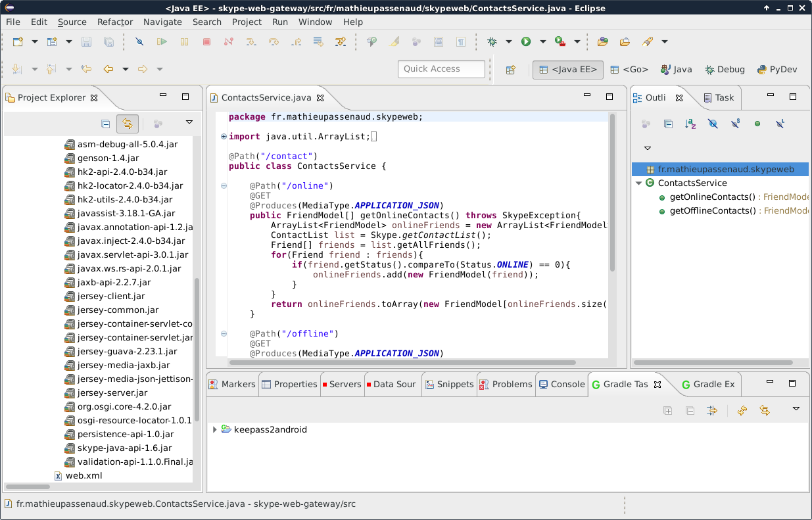This screenshot has width=812, height=520.
Task: Refresh the Gradle Tasks view
Action: tap(742, 410)
